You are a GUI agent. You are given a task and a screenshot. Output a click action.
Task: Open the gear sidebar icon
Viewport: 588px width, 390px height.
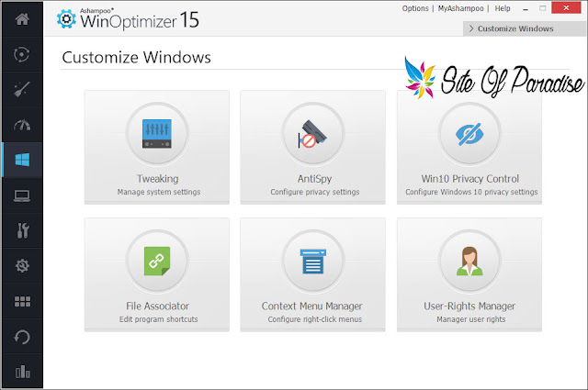click(x=22, y=265)
